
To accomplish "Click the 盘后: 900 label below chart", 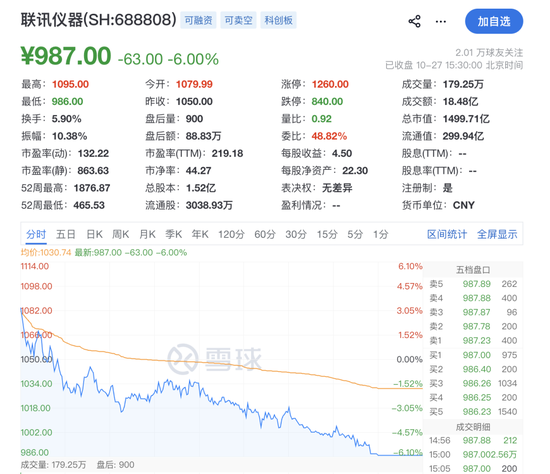I will [115, 465].
